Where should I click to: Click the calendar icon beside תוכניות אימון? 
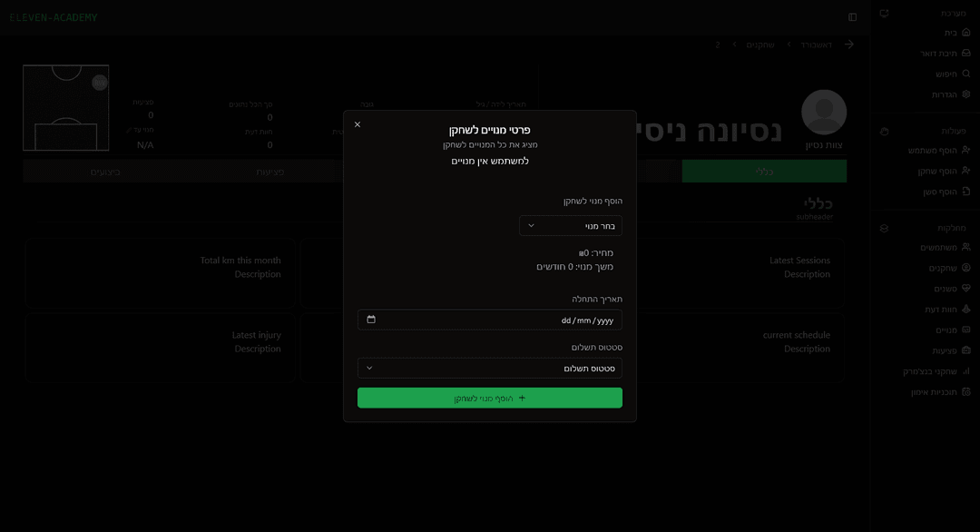[x=966, y=392]
